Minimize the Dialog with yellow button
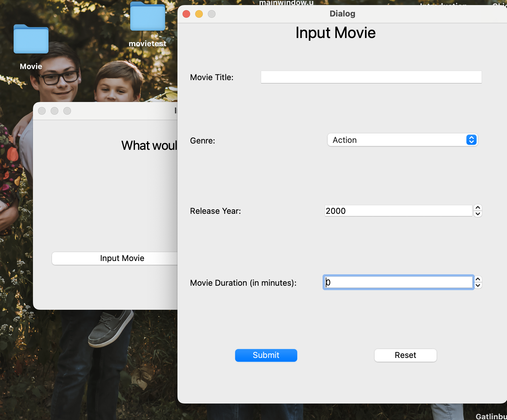The height and width of the screenshot is (420, 507). pyautogui.click(x=199, y=14)
